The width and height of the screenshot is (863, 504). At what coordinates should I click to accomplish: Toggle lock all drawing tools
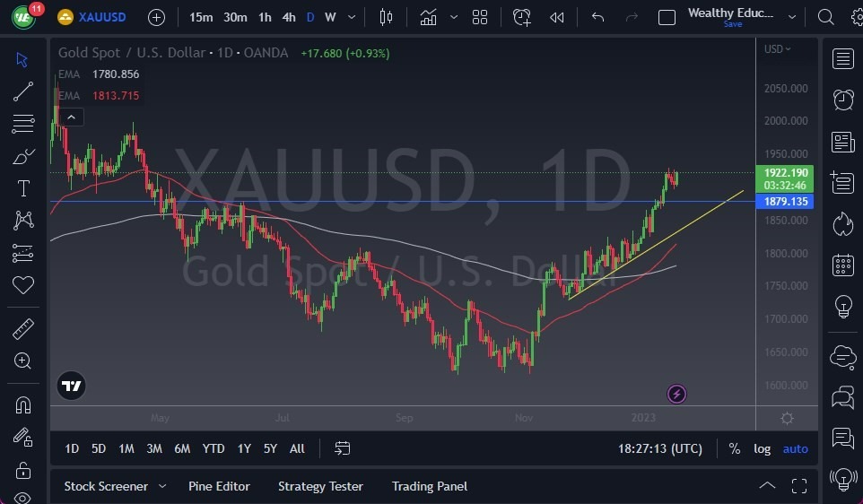(x=22, y=471)
